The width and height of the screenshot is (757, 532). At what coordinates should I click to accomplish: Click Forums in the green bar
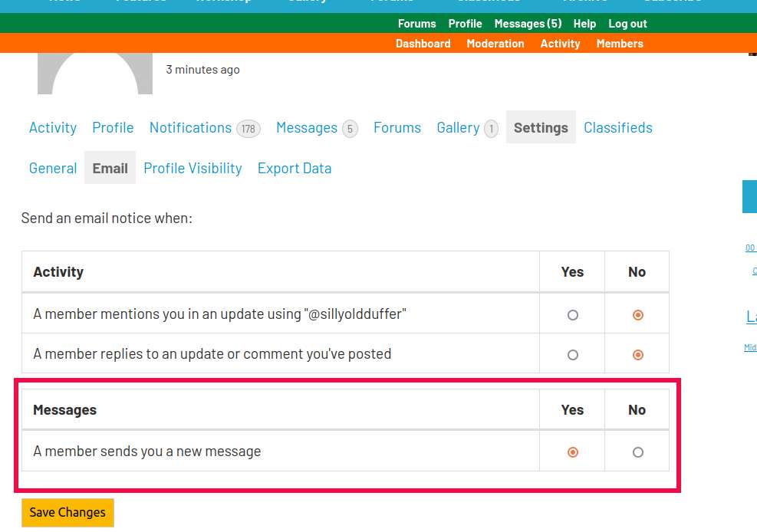click(x=416, y=24)
